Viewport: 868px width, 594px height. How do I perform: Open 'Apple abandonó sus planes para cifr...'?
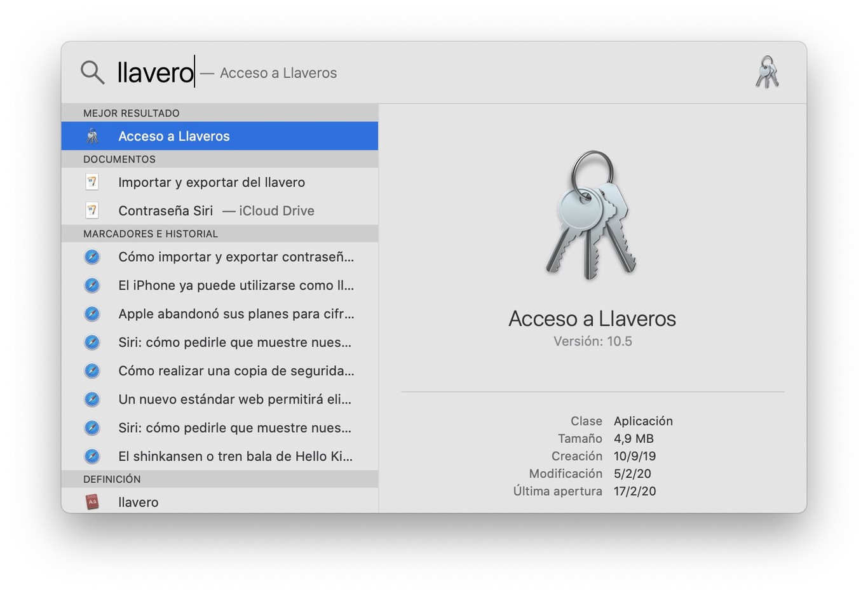point(220,314)
